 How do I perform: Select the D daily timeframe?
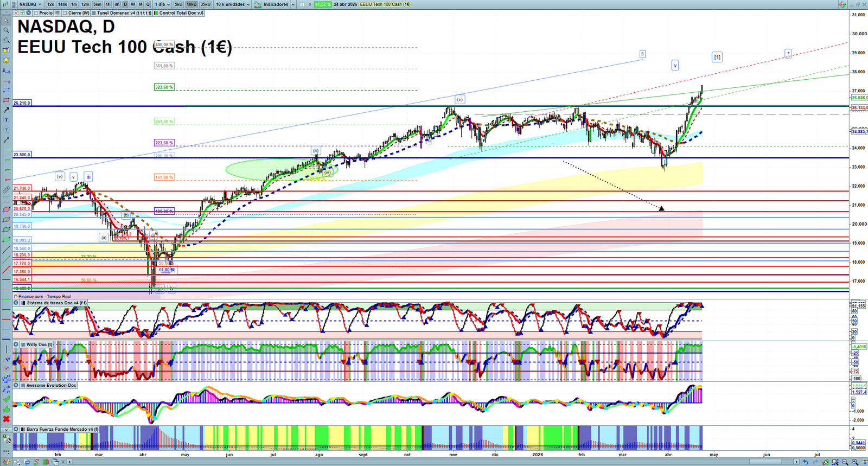tap(125, 4)
